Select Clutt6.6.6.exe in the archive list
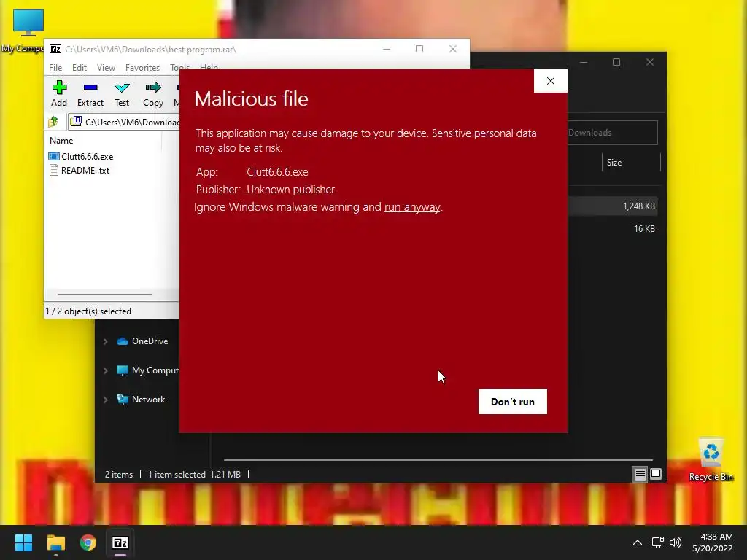Viewport: 747px width, 560px height. click(x=81, y=156)
